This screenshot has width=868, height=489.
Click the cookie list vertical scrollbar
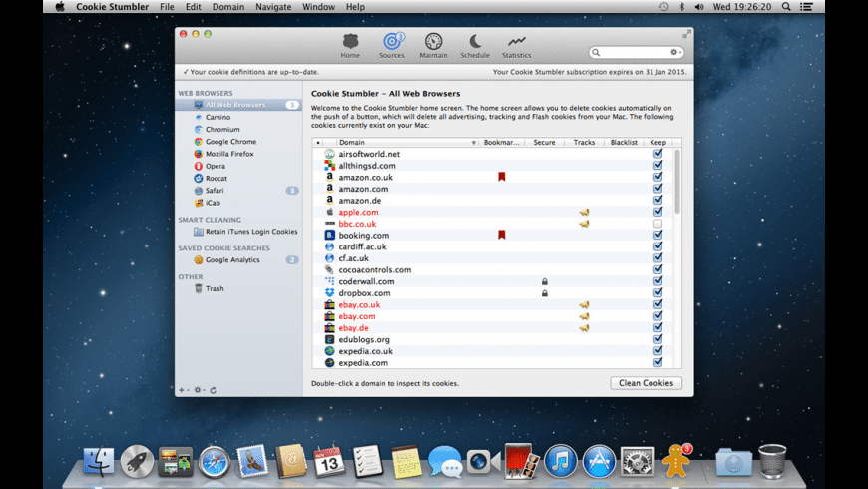click(x=677, y=181)
